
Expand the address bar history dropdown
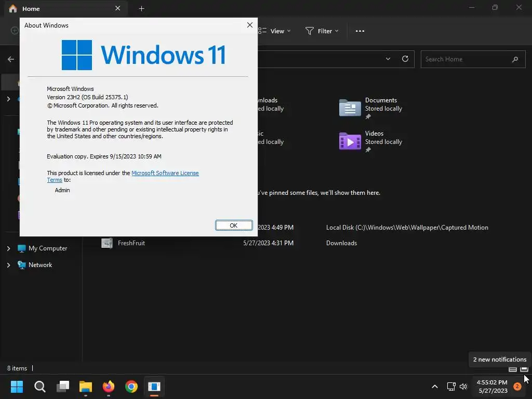tap(388, 59)
